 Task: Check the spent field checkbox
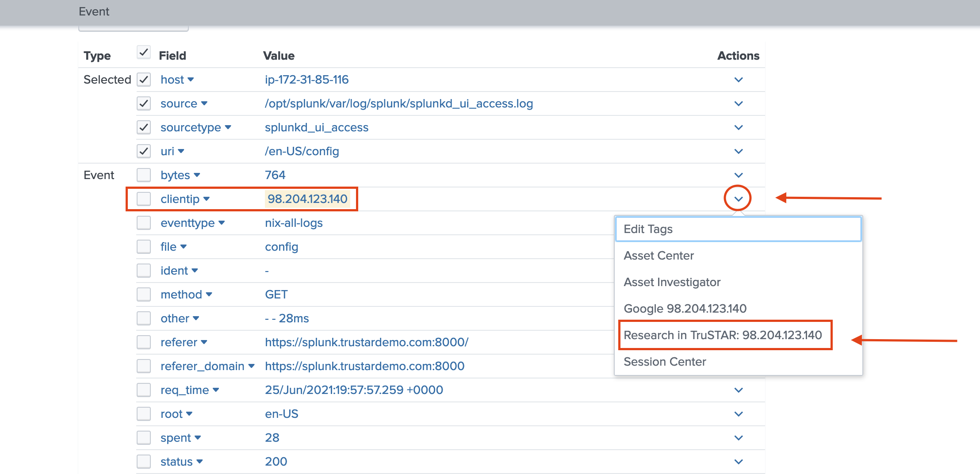coord(144,438)
